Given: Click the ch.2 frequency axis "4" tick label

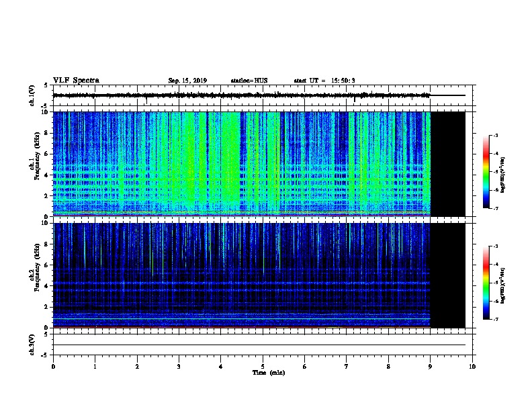Looking at the screenshot, I should [x=46, y=286].
